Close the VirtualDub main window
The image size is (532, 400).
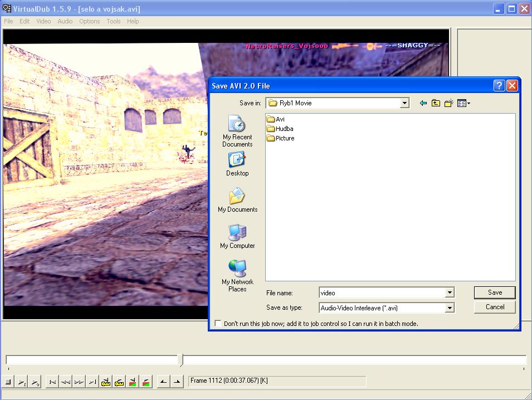[x=524, y=8]
